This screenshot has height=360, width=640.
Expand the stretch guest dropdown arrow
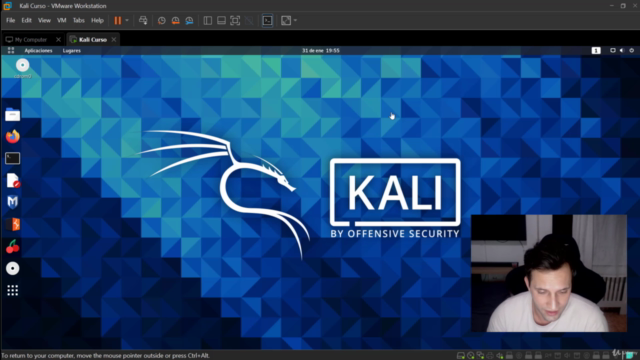tap(295, 20)
